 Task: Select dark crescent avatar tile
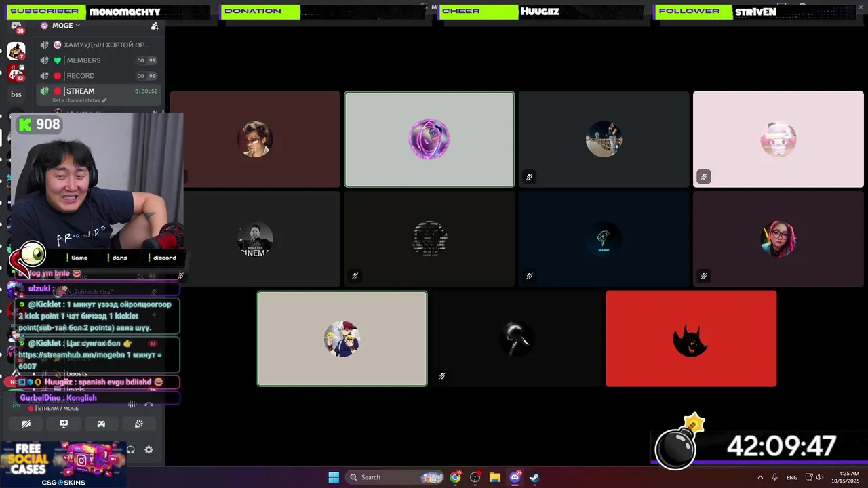[x=517, y=339]
